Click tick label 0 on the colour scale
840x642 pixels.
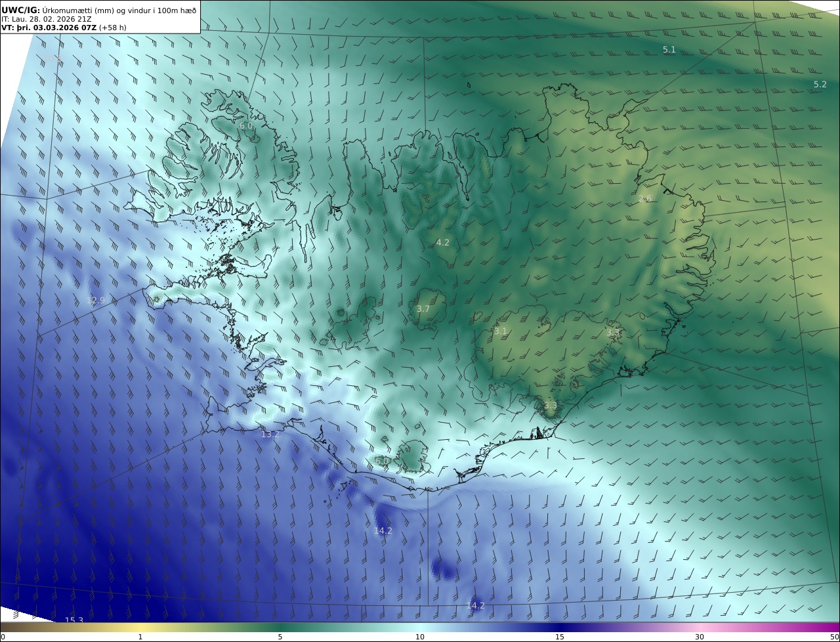point(3,637)
